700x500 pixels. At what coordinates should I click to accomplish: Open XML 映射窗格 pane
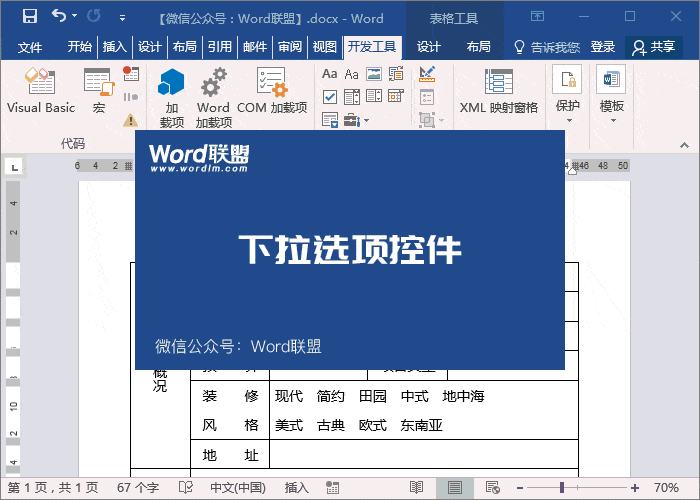click(499, 91)
